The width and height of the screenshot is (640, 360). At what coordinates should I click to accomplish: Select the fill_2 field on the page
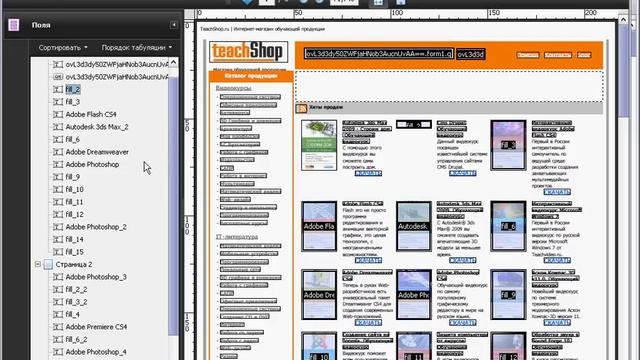(x=413, y=124)
